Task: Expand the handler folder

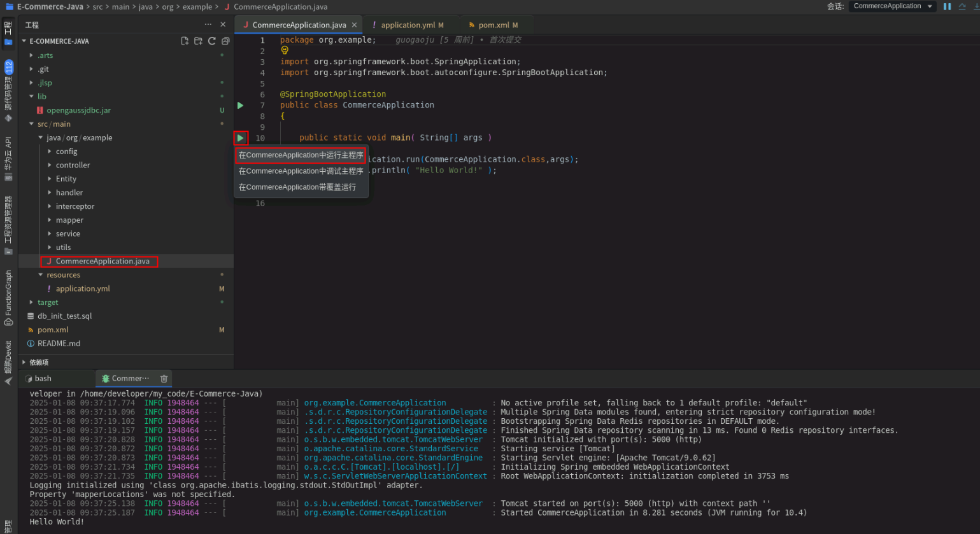Action: tap(50, 192)
